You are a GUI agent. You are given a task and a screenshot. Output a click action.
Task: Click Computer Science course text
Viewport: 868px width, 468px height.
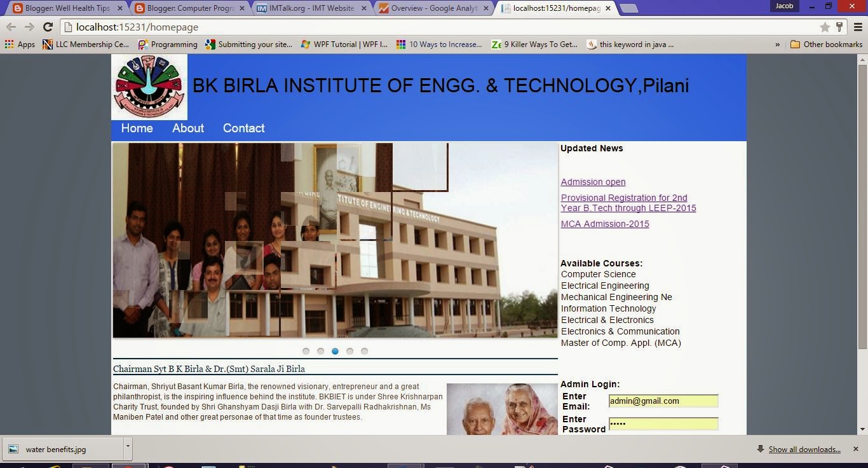click(x=599, y=274)
